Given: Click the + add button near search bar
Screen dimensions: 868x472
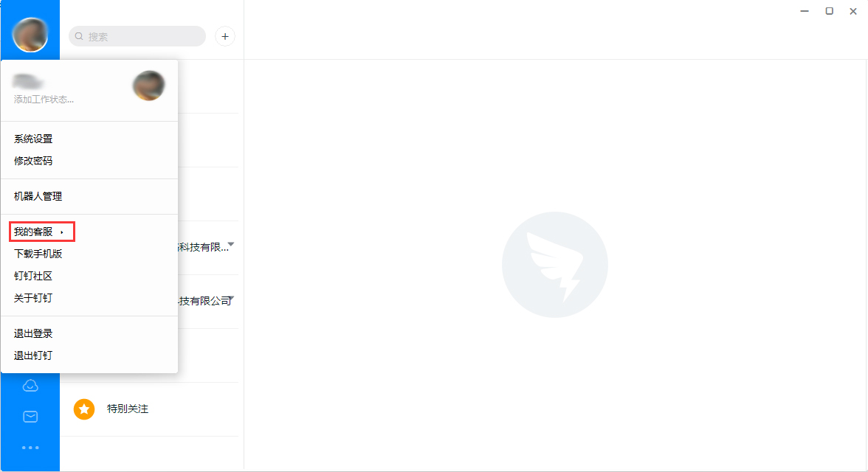Looking at the screenshot, I should (225, 36).
